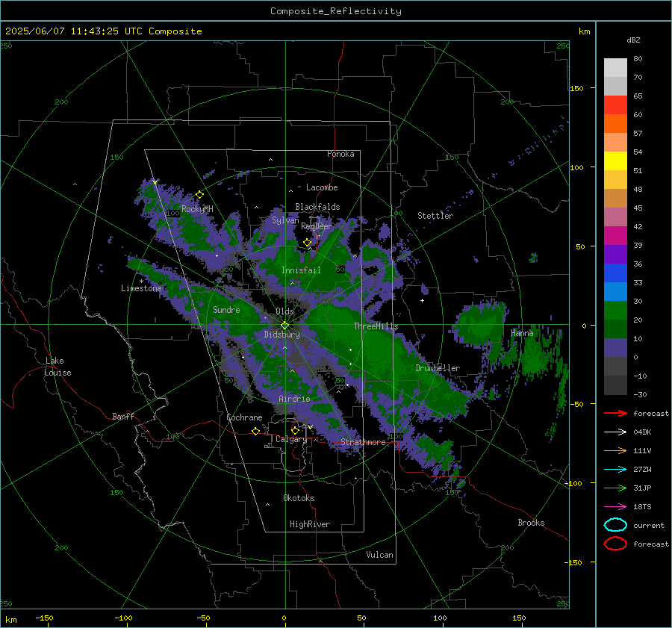Viewport: 672px width, 628px height.
Task: Click the Vulcan town label
Action: click(x=380, y=555)
